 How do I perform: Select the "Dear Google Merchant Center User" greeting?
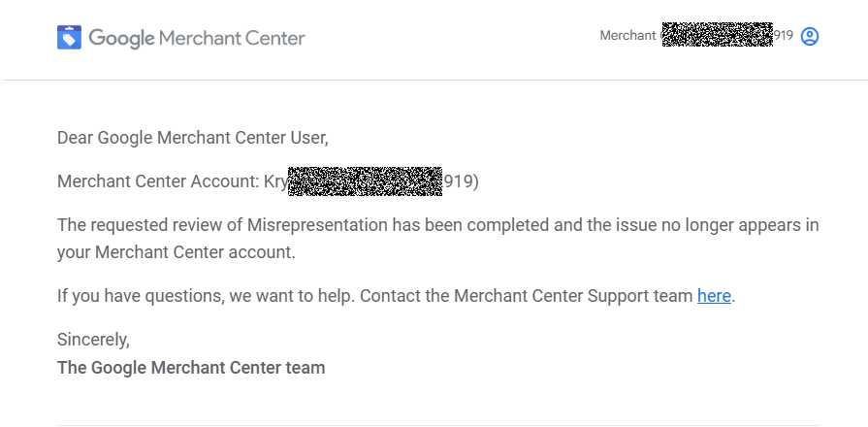pyautogui.click(x=193, y=138)
